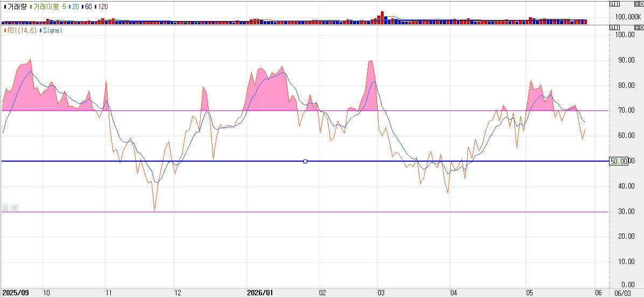This screenshot has width=644, height=298.
Task: Click the 12 month label on time axis
Action: click(x=178, y=293)
